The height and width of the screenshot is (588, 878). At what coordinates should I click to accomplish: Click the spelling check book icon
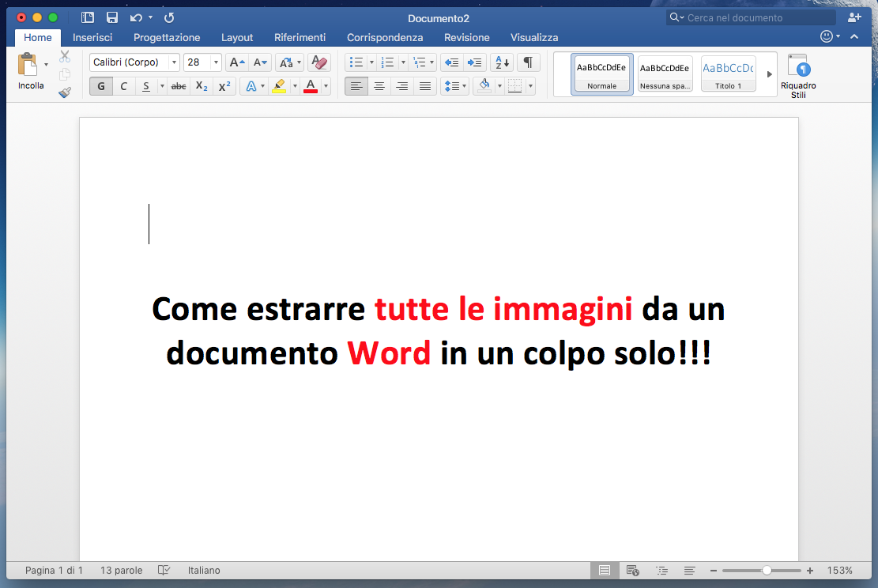[x=164, y=570]
